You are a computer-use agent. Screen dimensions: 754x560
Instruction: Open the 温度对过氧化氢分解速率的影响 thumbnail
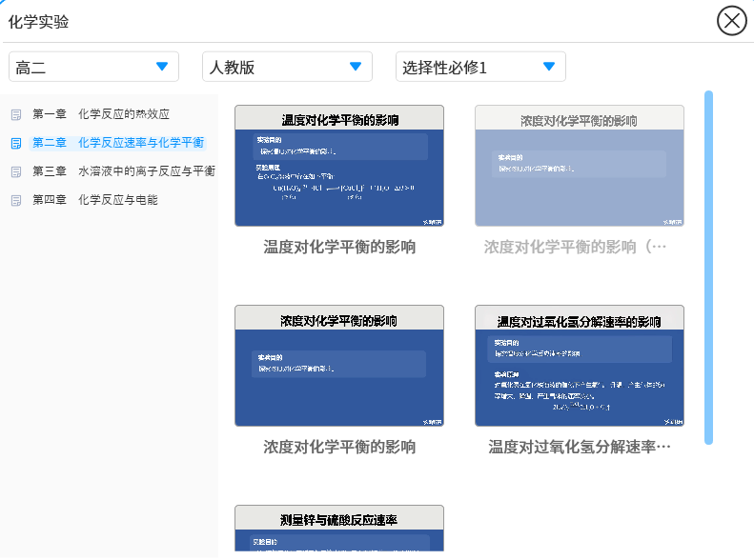579,366
